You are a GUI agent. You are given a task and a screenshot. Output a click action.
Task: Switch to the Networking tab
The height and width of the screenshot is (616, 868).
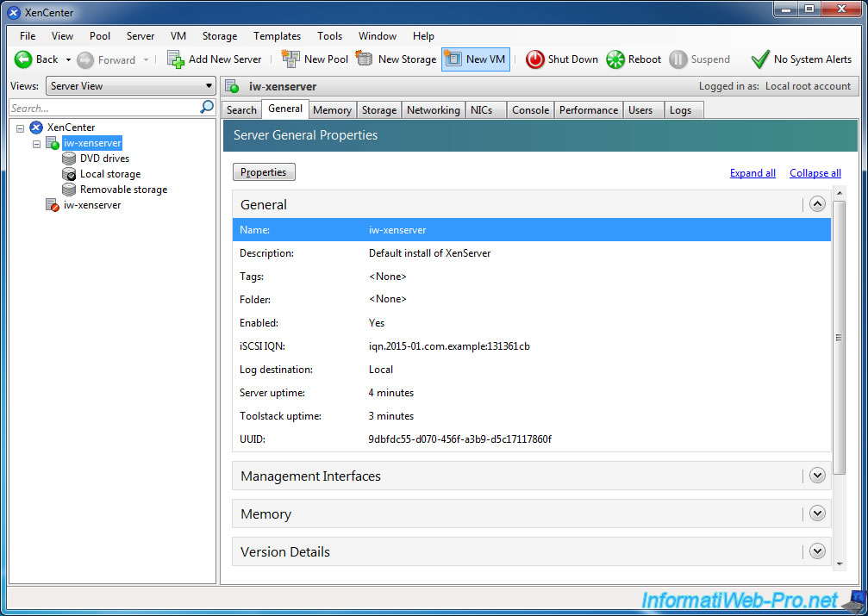[433, 110]
